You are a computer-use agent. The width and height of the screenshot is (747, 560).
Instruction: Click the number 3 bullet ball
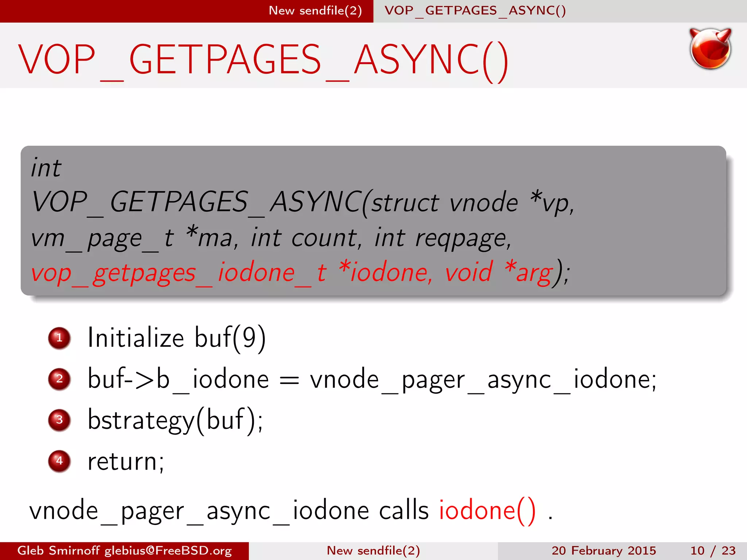tap(59, 420)
